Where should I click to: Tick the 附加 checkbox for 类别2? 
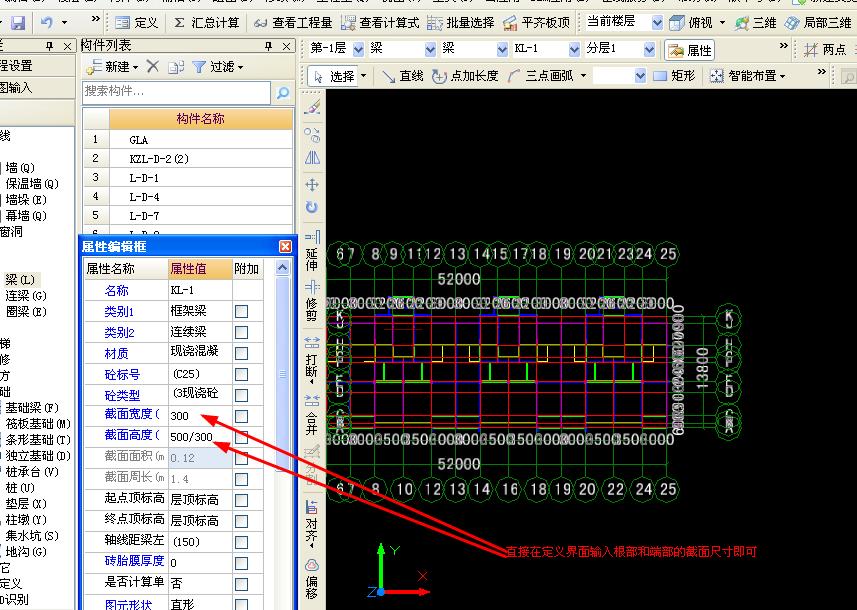(241, 332)
